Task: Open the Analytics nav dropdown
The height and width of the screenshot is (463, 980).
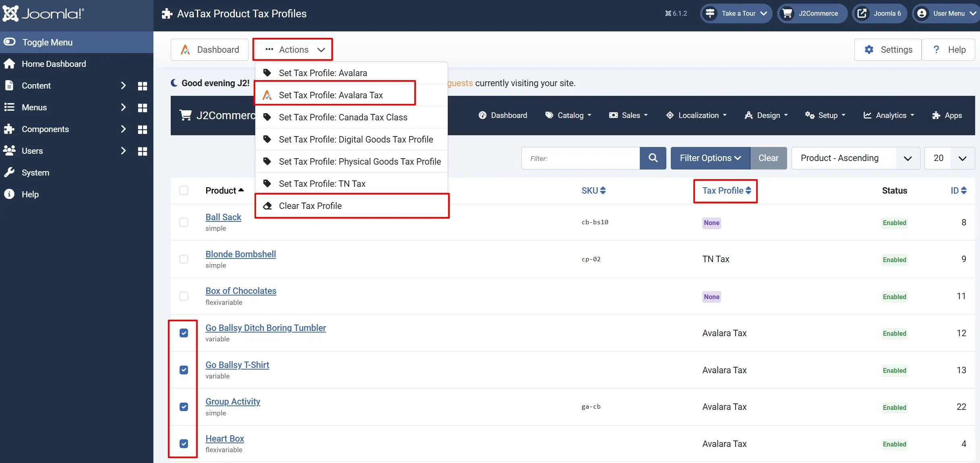Action: coord(889,115)
